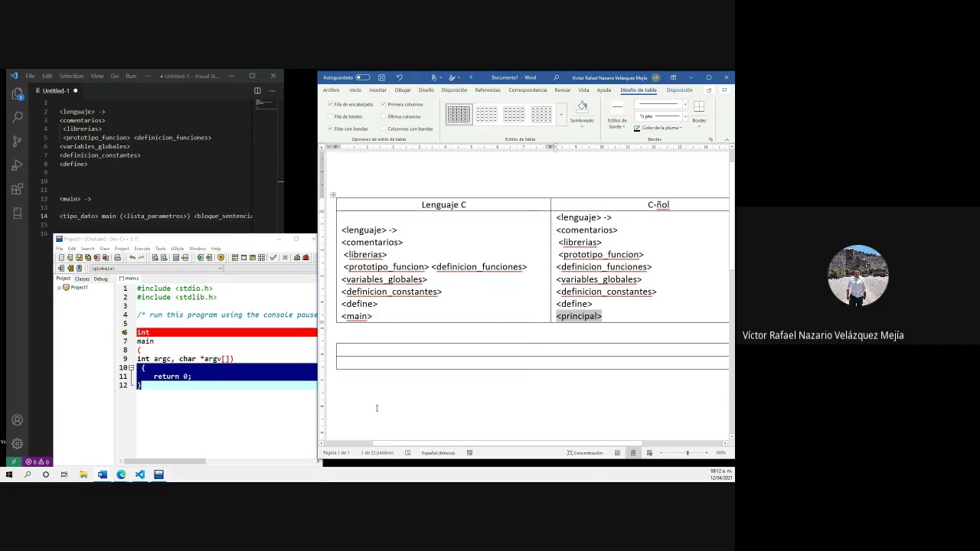Open VS Code Accounts icon
This screenshot has height=551, width=980.
click(17, 420)
